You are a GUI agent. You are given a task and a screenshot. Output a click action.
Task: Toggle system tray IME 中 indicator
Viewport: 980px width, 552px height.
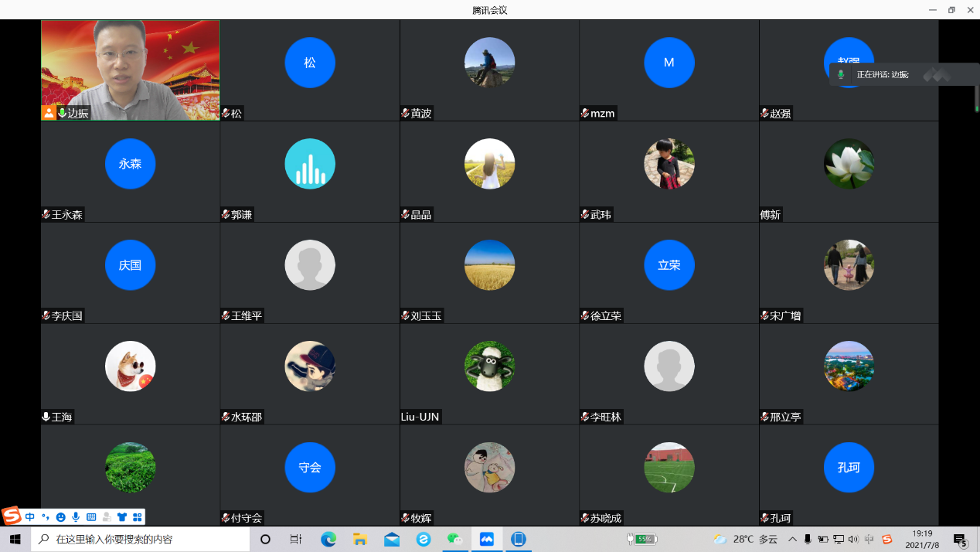point(869,539)
